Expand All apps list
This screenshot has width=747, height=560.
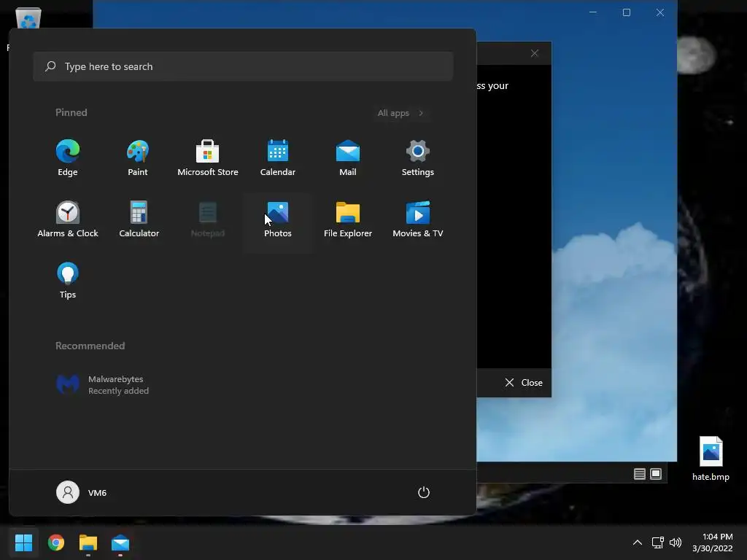coord(400,113)
